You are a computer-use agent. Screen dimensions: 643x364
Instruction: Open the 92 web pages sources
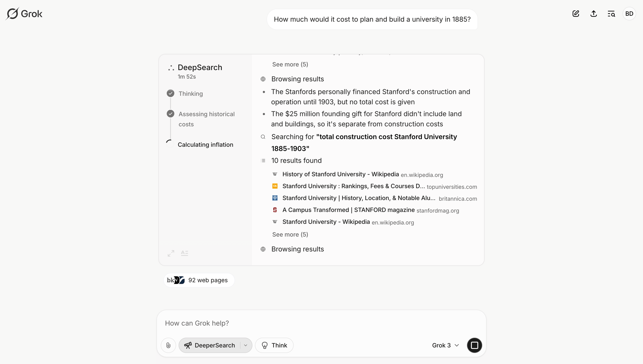point(199,280)
